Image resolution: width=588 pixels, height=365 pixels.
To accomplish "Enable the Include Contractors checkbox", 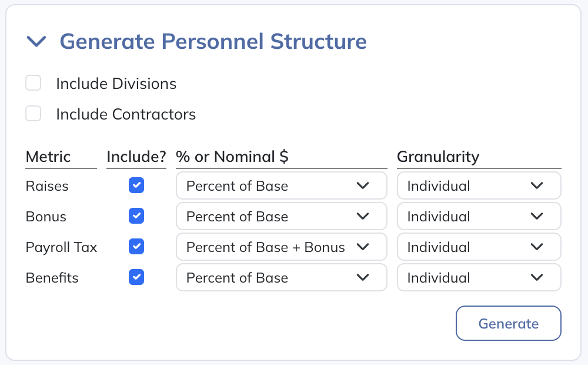I will pos(34,114).
